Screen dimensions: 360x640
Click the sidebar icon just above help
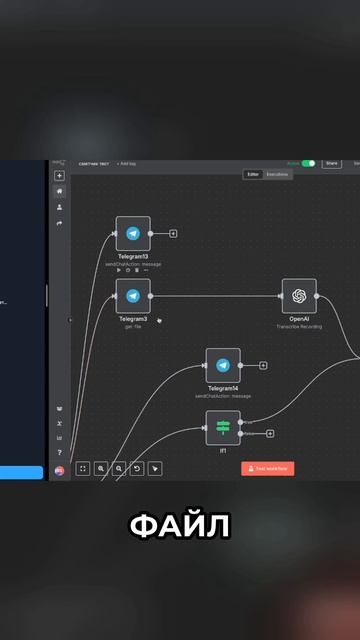point(60,438)
